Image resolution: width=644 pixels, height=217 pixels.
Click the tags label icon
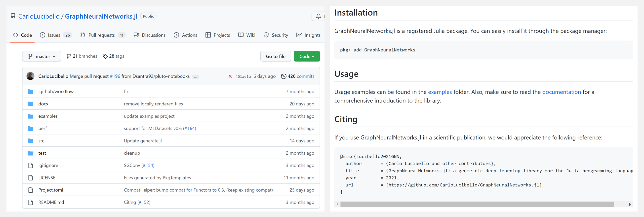click(x=105, y=56)
